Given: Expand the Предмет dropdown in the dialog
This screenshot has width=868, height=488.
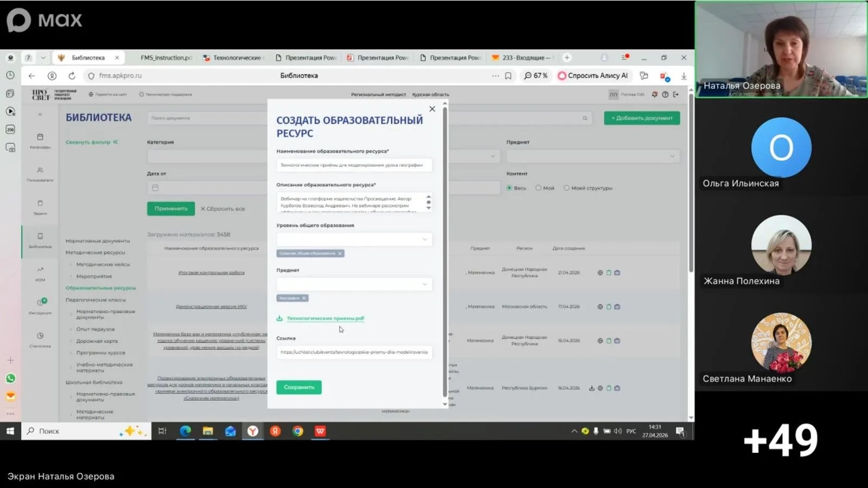Looking at the screenshot, I should pyautogui.click(x=354, y=284).
